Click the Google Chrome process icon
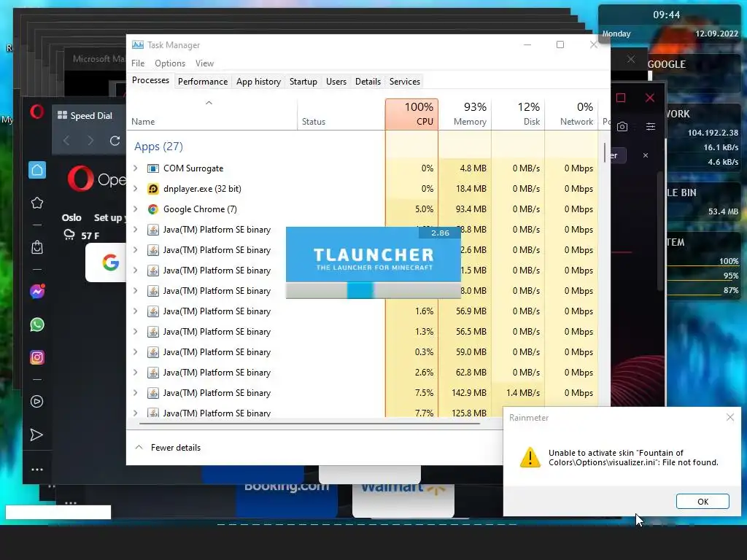Image resolution: width=747 pixels, height=560 pixels. coord(153,209)
